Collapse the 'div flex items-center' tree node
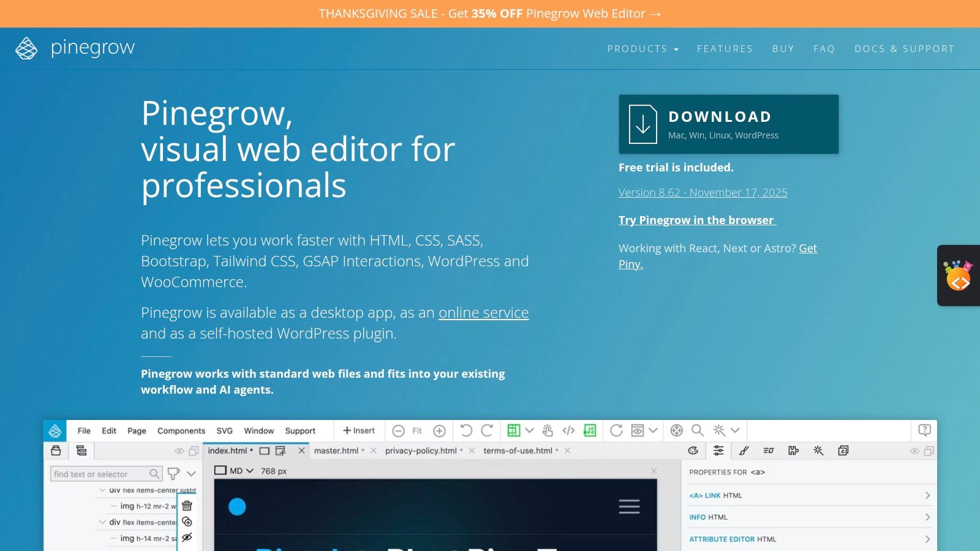 [101, 522]
